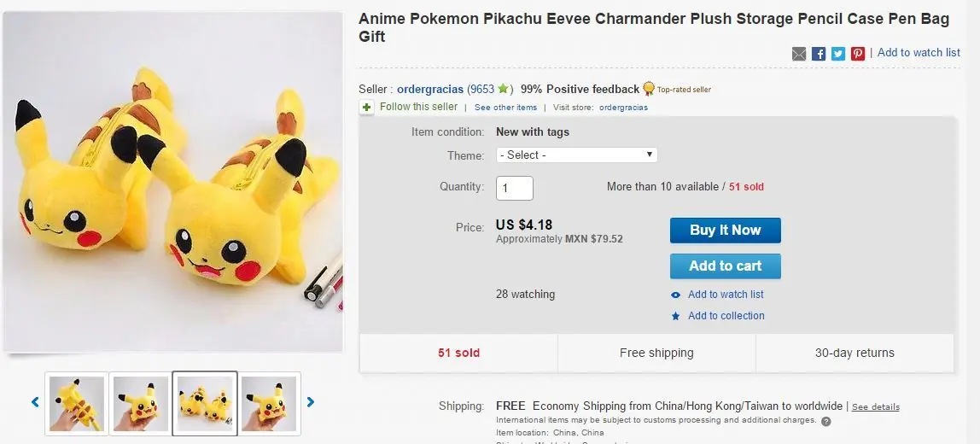Screen dimensions: 980x444
Task: Share listing via email envelope icon
Action: tap(799, 54)
